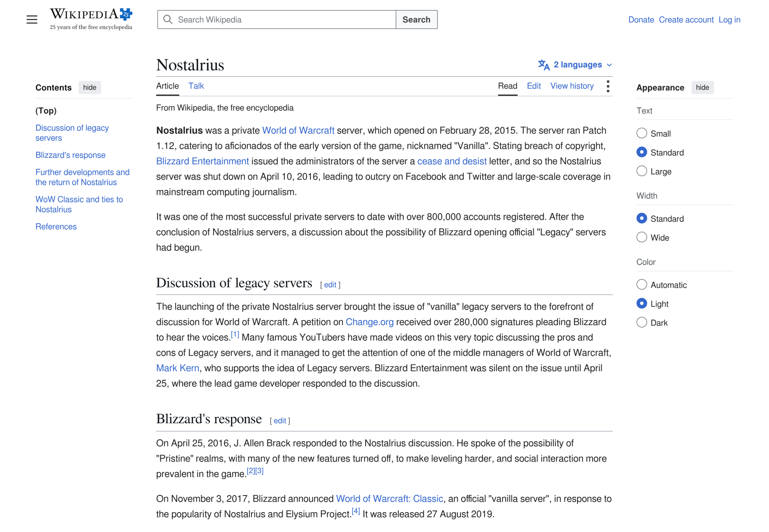Click the Search button
This screenshot has height=532, width=769.
click(417, 20)
